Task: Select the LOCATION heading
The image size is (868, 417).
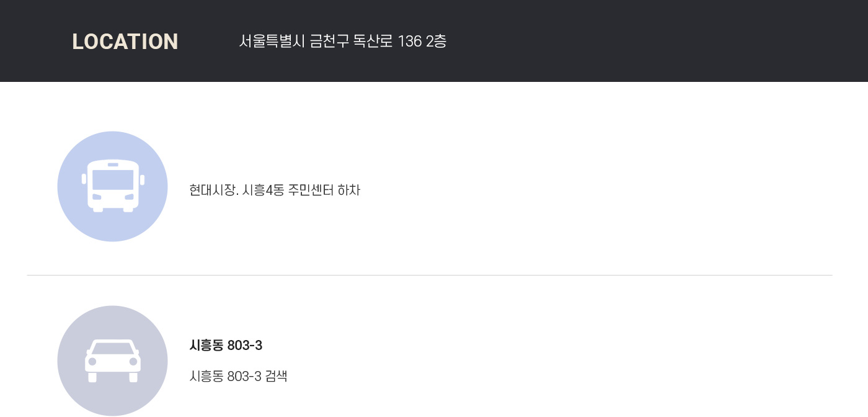Action: [125, 42]
